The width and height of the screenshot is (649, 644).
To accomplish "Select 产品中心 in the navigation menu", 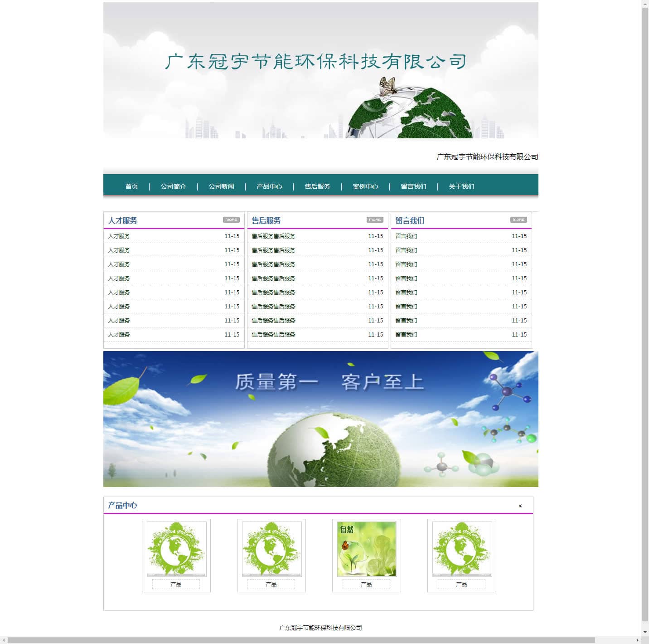I will point(269,186).
